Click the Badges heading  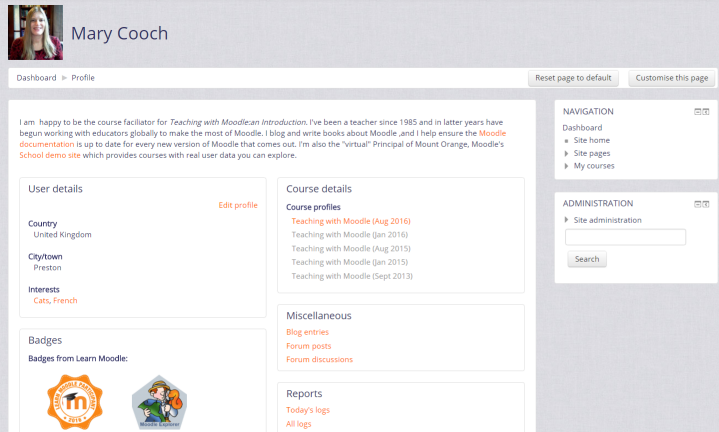(45, 340)
